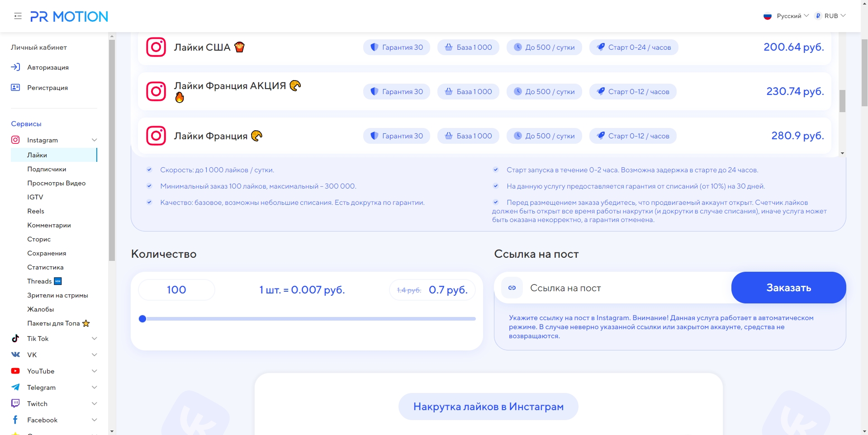The height and width of the screenshot is (435, 868).
Task: Expand the Tik Tok services section
Action: 95,338
